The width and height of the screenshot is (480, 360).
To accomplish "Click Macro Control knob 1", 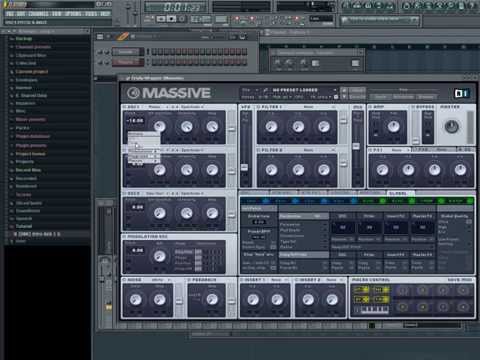I will click(x=403, y=291).
